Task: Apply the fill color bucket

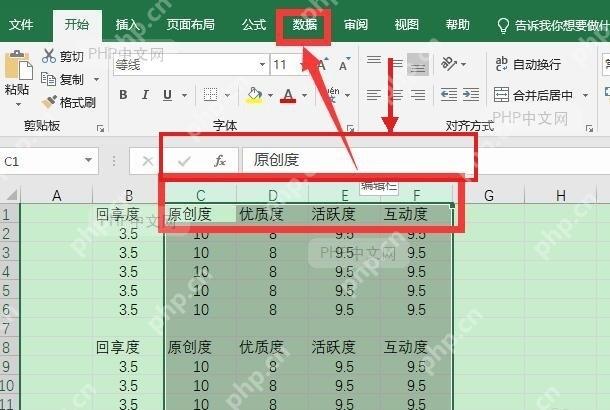Action: (x=254, y=95)
